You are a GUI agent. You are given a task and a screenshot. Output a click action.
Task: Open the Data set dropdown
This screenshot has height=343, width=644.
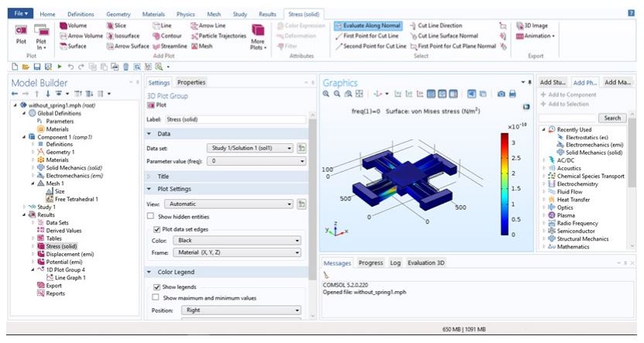252,147
